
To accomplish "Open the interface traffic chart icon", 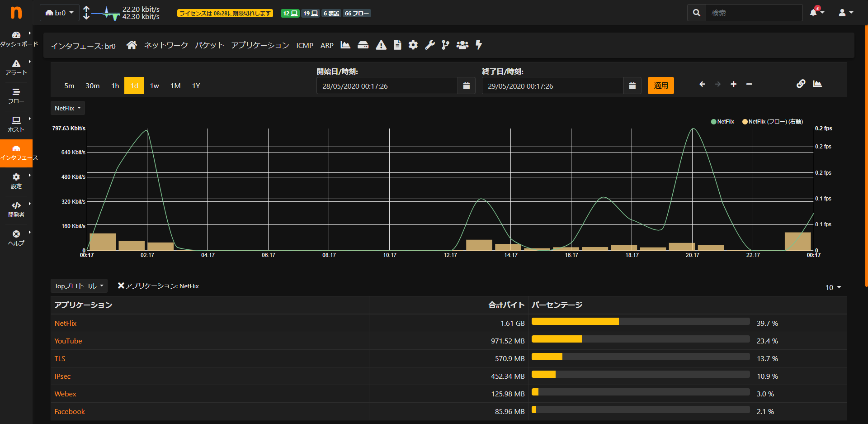I will click(345, 45).
